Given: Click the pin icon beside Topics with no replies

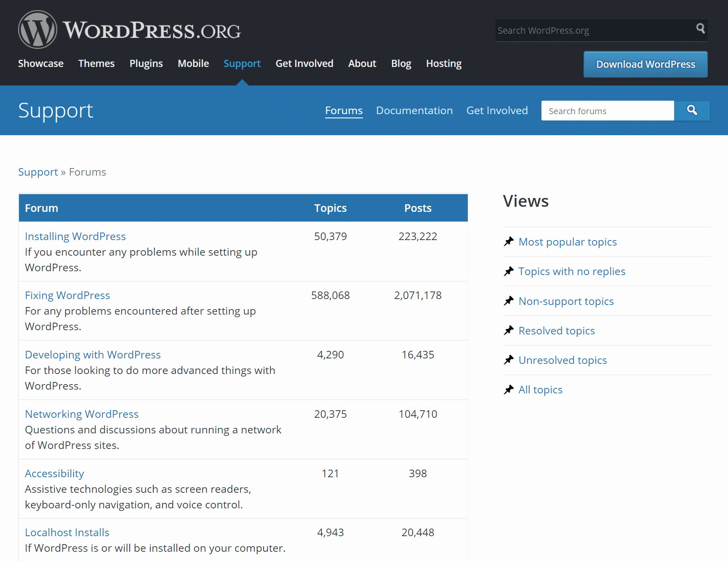Looking at the screenshot, I should point(509,271).
